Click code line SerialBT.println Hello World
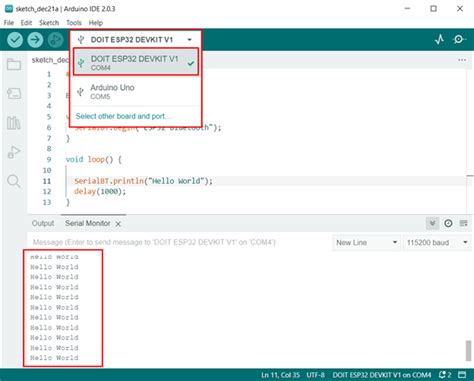 143,181
